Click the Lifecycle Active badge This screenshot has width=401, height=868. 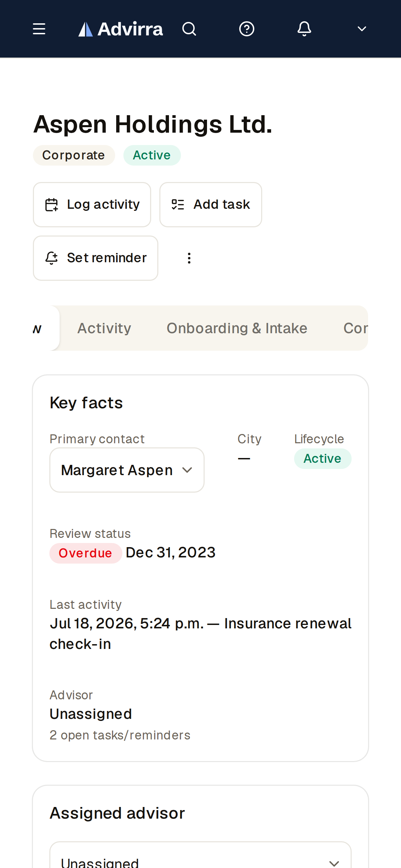click(x=323, y=459)
